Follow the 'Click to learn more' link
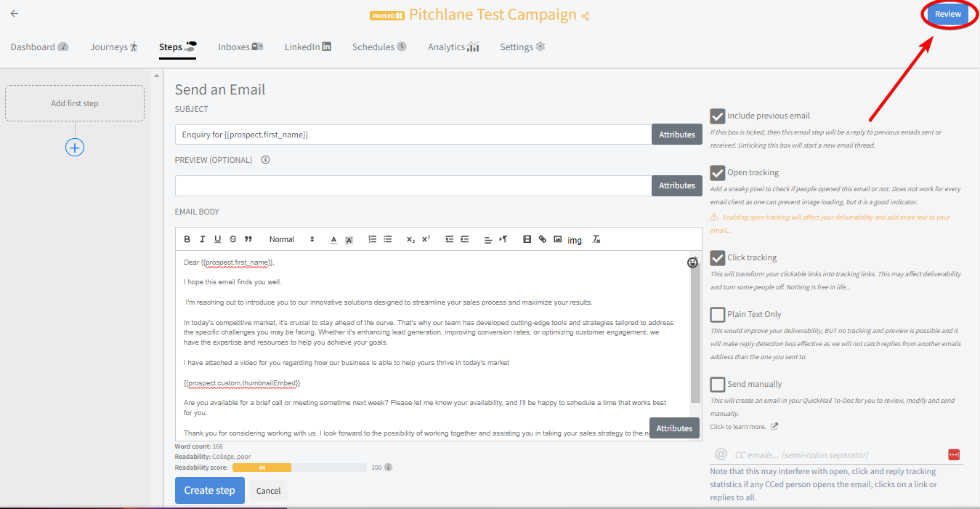 coord(738,427)
